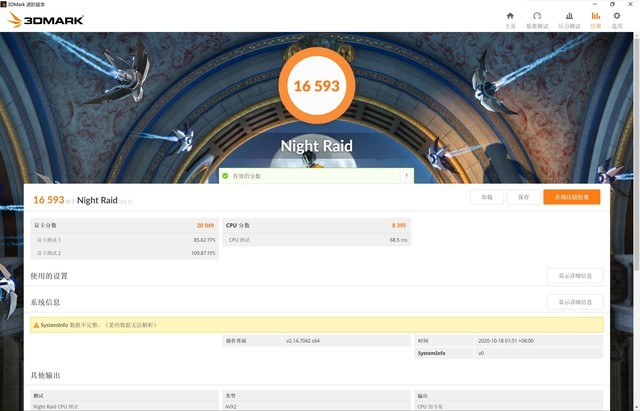Click the timestamp 2020-10-18 01:51 +08:00

pos(506,341)
